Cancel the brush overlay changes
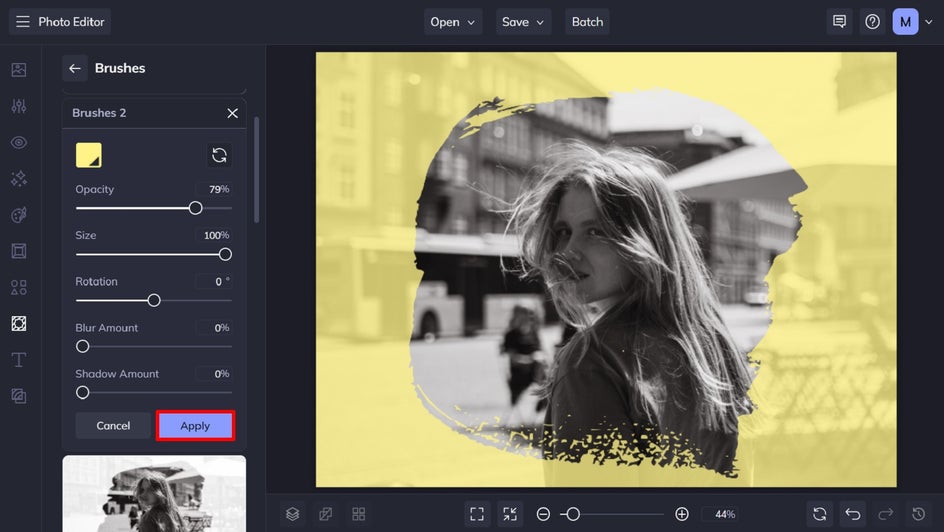 (113, 425)
